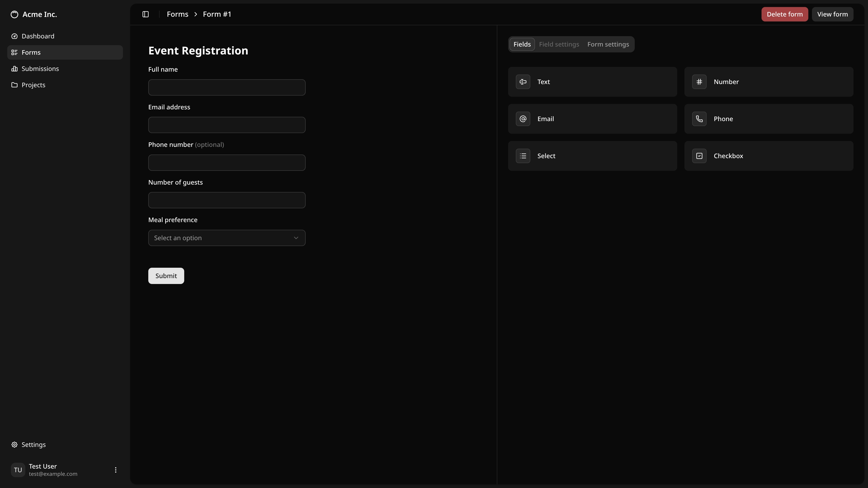Image resolution: width=868 pixels, height=488 pixels.
Task: Toggle the sidebar collapse icon
Action: point(146,14)
